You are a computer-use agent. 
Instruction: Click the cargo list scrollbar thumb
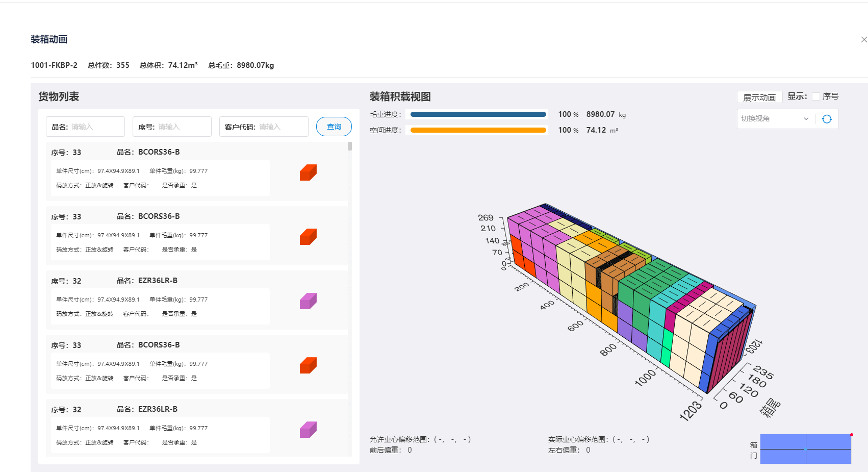point(350,146)
